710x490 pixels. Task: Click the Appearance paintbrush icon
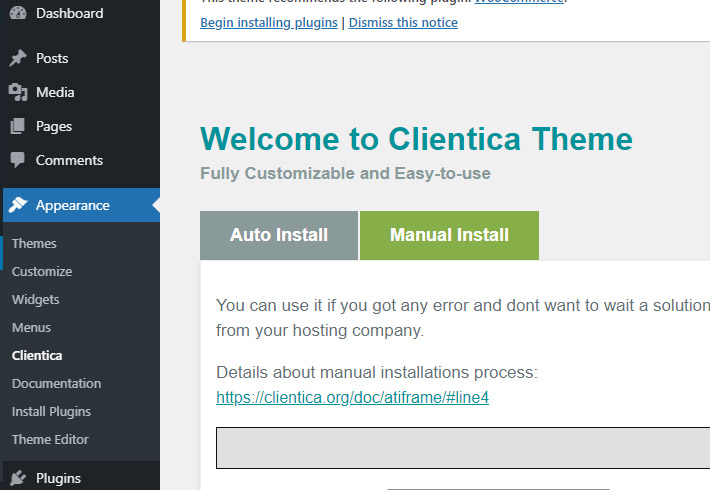[x=18, y=206]
